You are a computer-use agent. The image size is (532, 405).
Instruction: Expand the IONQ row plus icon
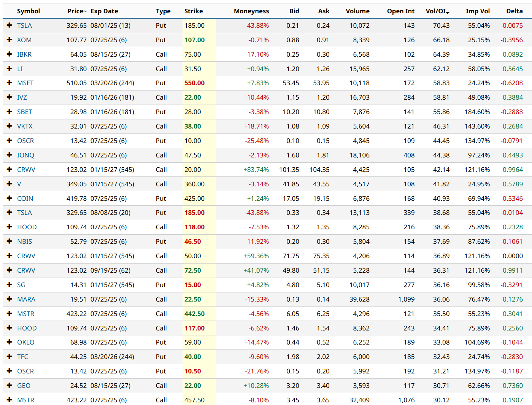pyautogui.click(x=10, y=155)
